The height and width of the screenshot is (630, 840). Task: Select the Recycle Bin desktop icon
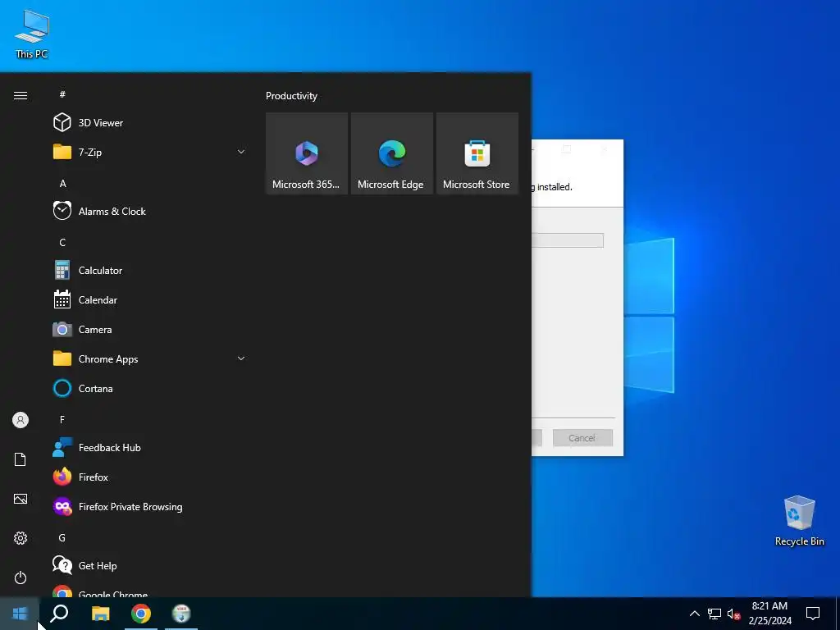pyautogui.click(x=799, y=520)
